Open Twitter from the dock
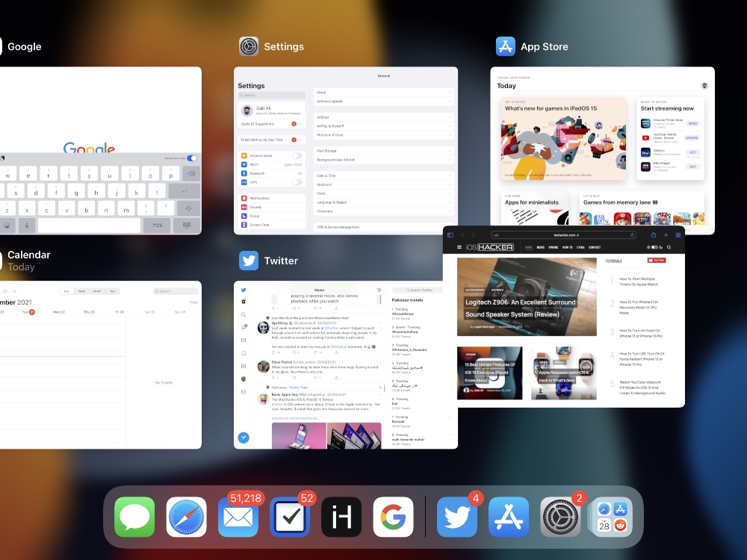 [457, 517]
